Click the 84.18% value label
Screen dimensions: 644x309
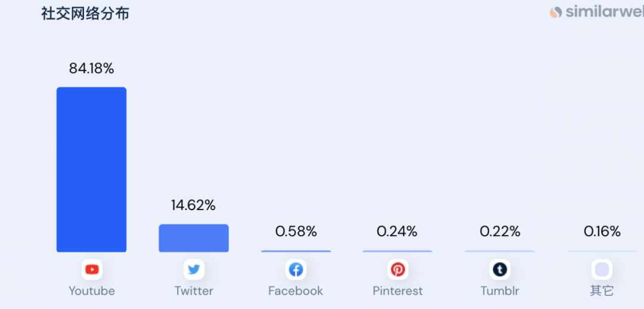pos(92,68)
